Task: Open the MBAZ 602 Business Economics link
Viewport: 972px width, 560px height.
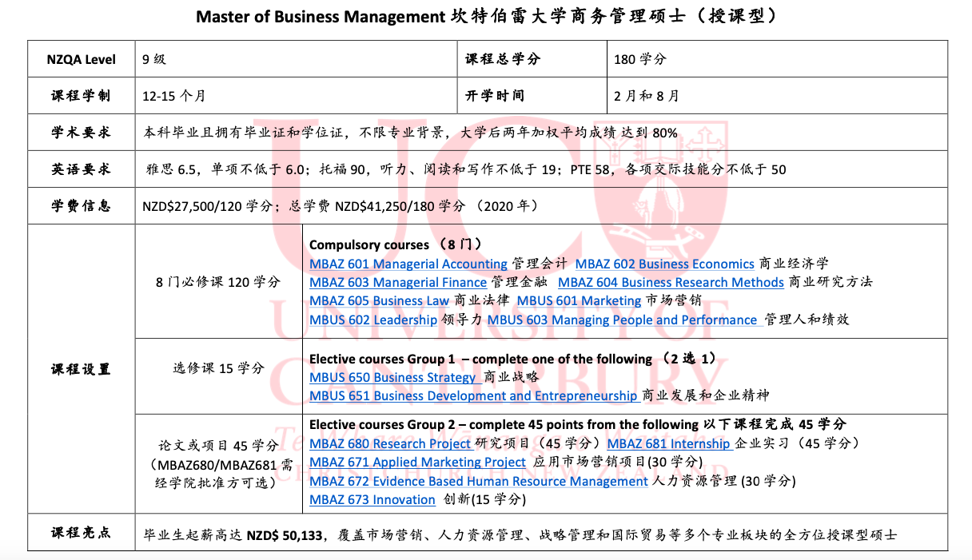Action: [665, 264]
